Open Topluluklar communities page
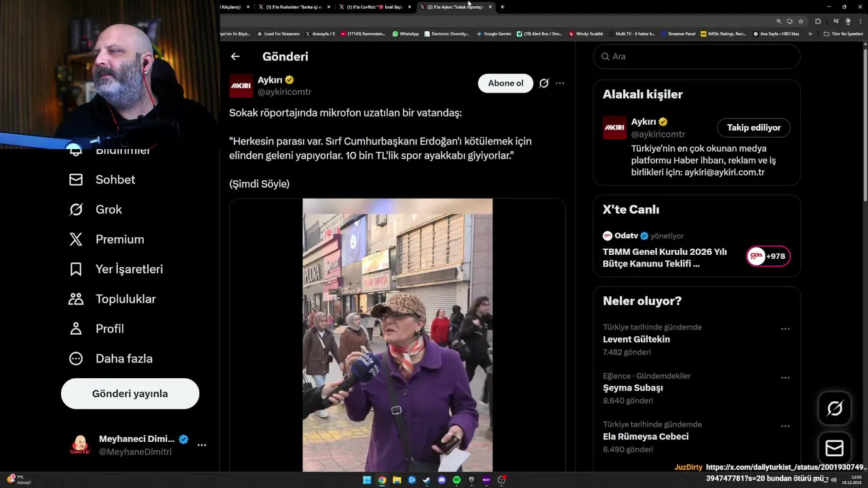The height and width of the screenshot is (488, 868). click(113, 299)
